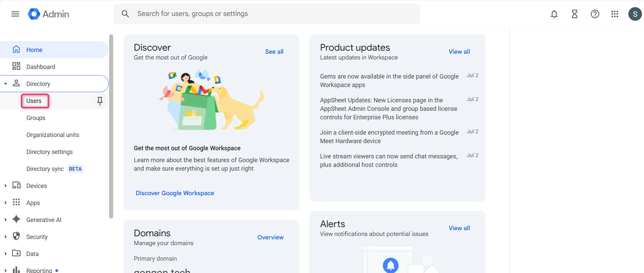644x273 pixels.
Task: Click the Apps grid icon in sidebar
Action: 16,202
